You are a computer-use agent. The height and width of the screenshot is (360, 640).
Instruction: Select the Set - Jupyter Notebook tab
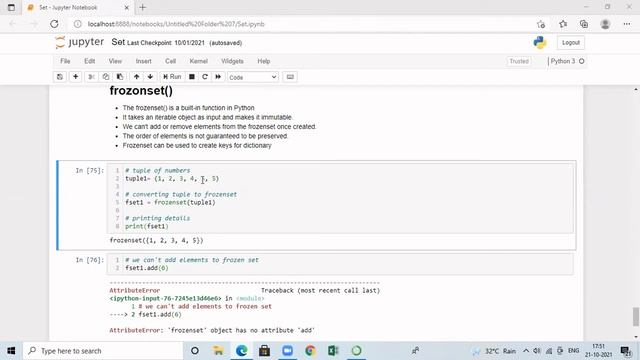click(x=78, y=7)
